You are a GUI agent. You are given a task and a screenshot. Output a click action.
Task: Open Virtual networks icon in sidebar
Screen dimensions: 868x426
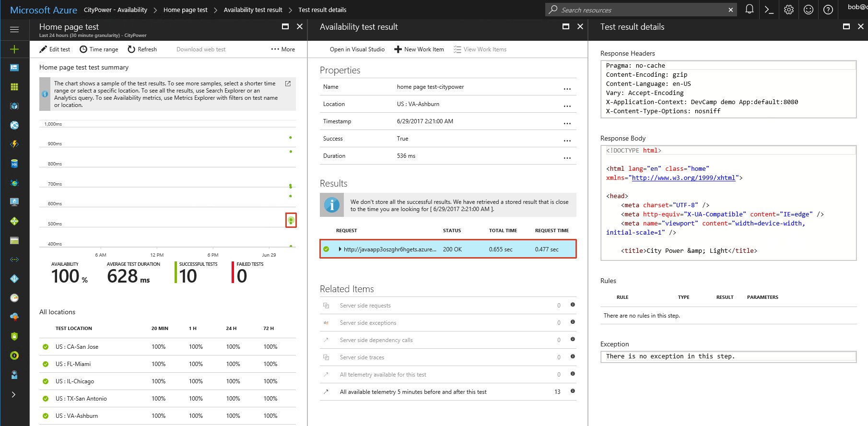point(14,260)
